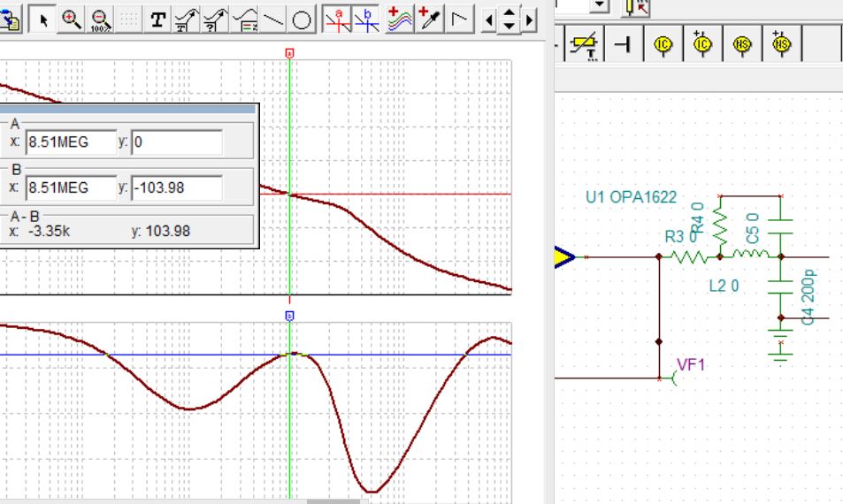The height and width of the screenshot is (504, 843).
Task: Click the copy/paste icon at toolbar edge
Action: pyautogui.click(x=11, y=19)
